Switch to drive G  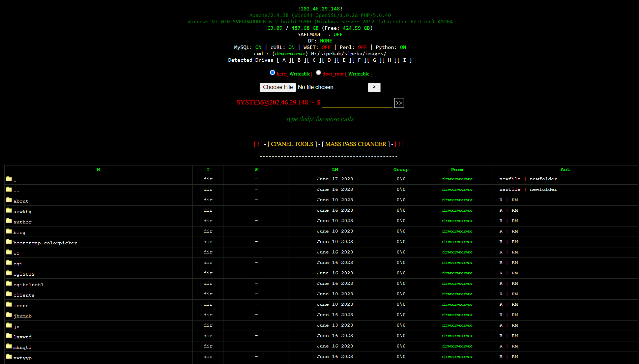[x=374, y=60]
